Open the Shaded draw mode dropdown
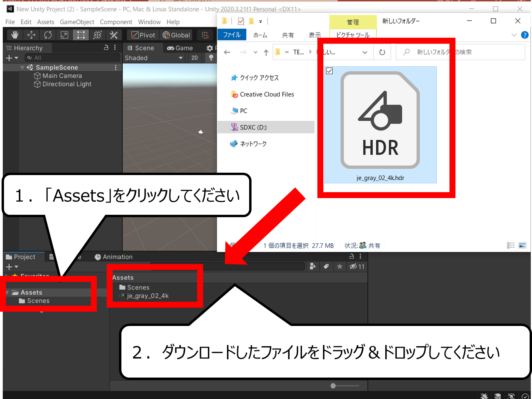 (154, 58)
